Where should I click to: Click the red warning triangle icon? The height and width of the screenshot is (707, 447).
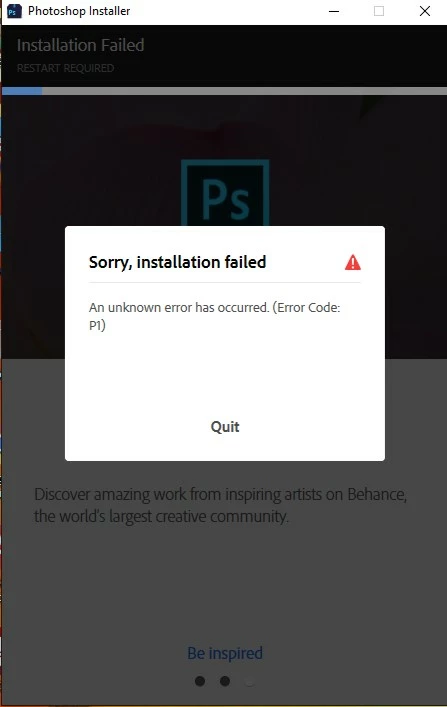pyautogui.click(x=353, y=262)
